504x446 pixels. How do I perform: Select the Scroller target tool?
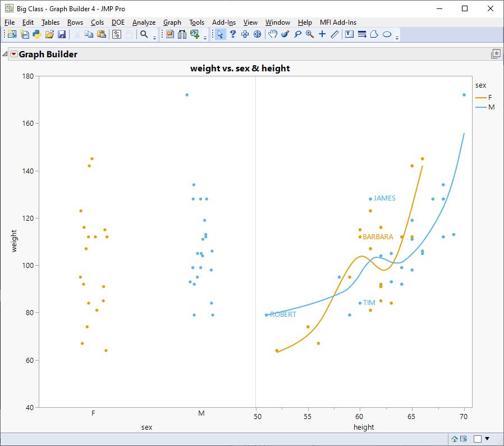pos(257,34)
